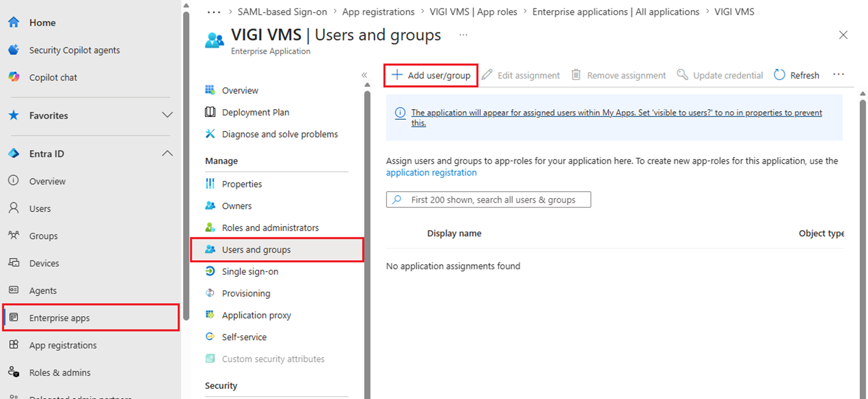Open Security Copilot agents icon
Image resolution: width=868 pixels, height=399 pixels.
pos(14,50)
